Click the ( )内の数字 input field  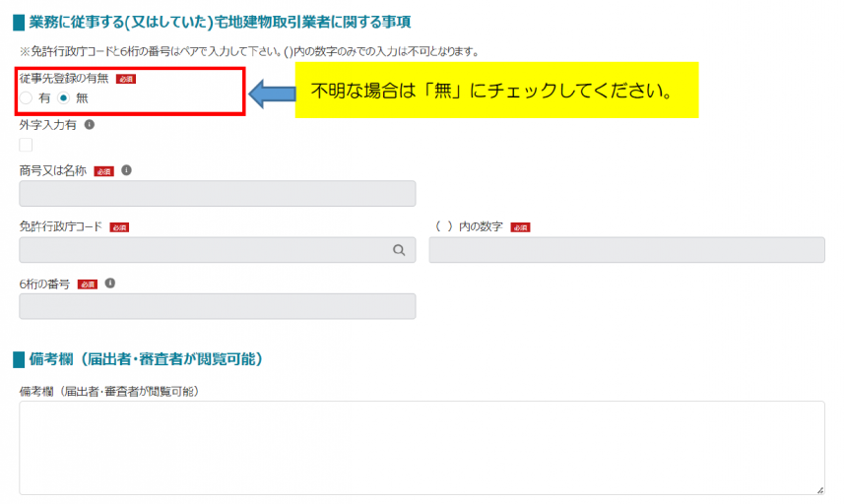[626, 250]
